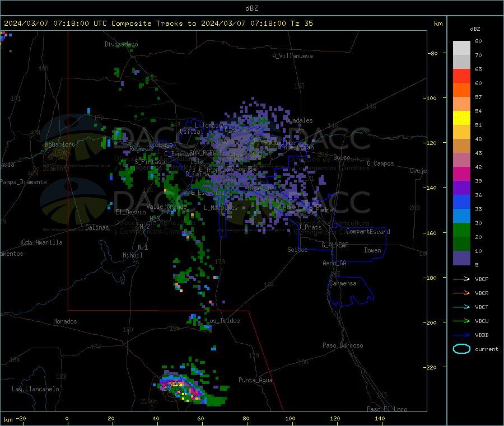
Task: Click the VBCP legend label
Action: [x=482, y=279]
